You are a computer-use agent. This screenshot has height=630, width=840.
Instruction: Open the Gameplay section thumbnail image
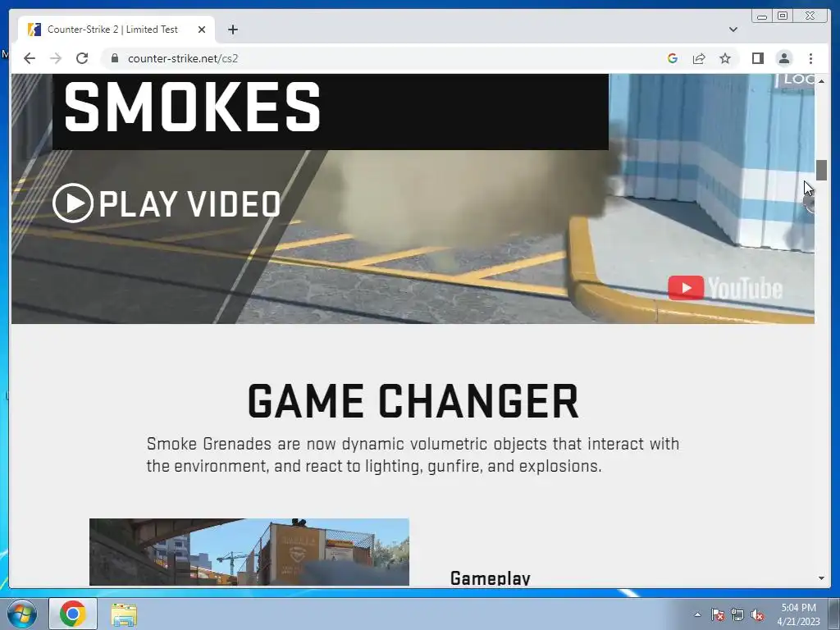249,552
